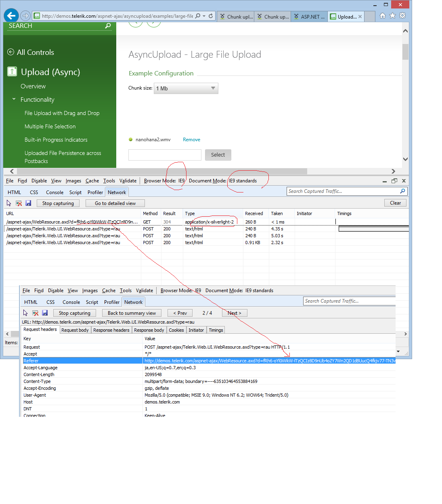
Task: Open the browser Tools gear icon
Action: (x=402, y=16)
